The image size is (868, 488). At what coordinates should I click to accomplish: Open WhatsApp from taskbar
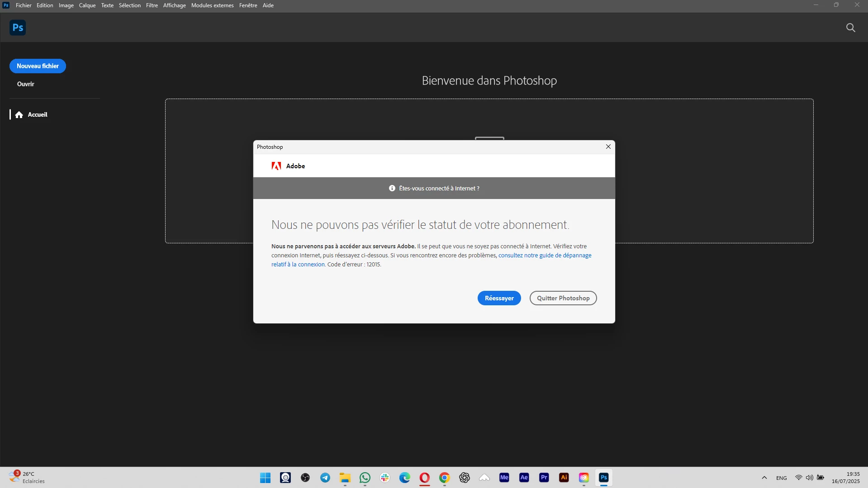coord(365,478)
